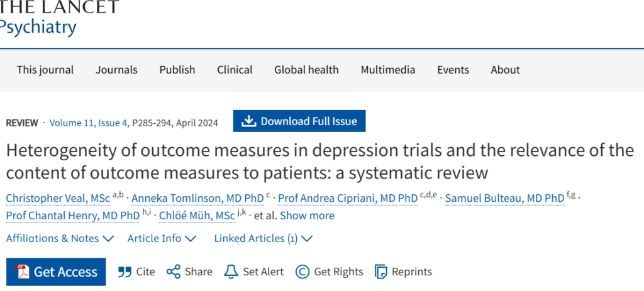The image size is (644, 291).
Task: Expand Affiliations & Notes section
Action: (60, 238)
